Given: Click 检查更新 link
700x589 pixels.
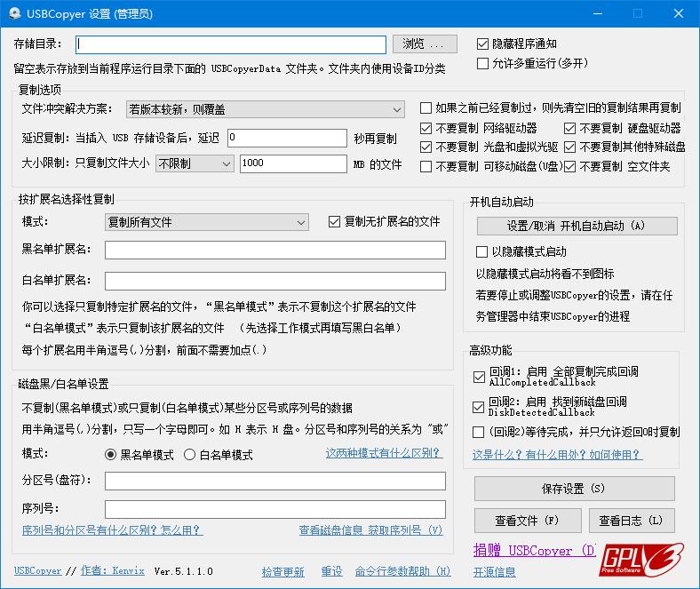Looking at the screenshot, I should point(282,571).
